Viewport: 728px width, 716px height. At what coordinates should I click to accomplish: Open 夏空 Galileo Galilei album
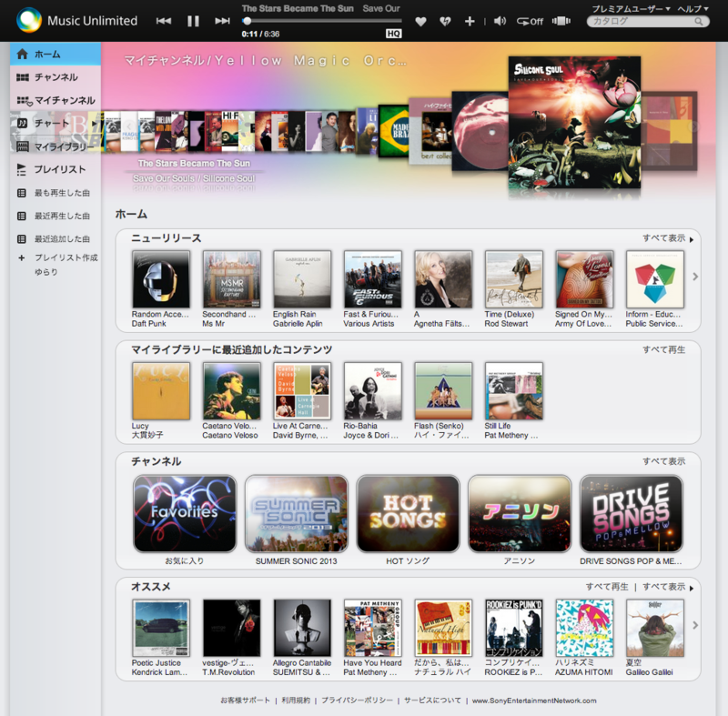(654, 628)
